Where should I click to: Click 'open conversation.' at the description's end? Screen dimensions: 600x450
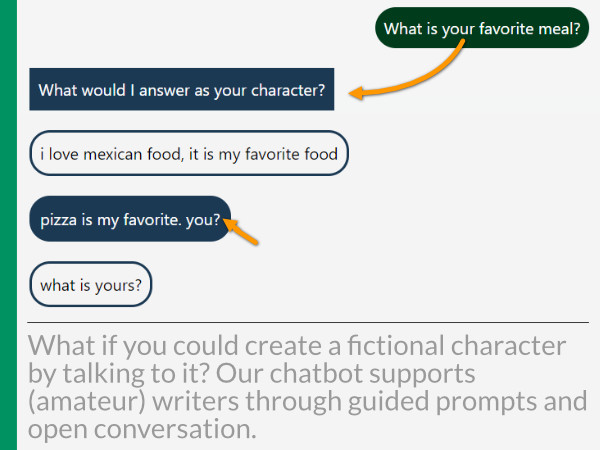[x=142, y=429]
